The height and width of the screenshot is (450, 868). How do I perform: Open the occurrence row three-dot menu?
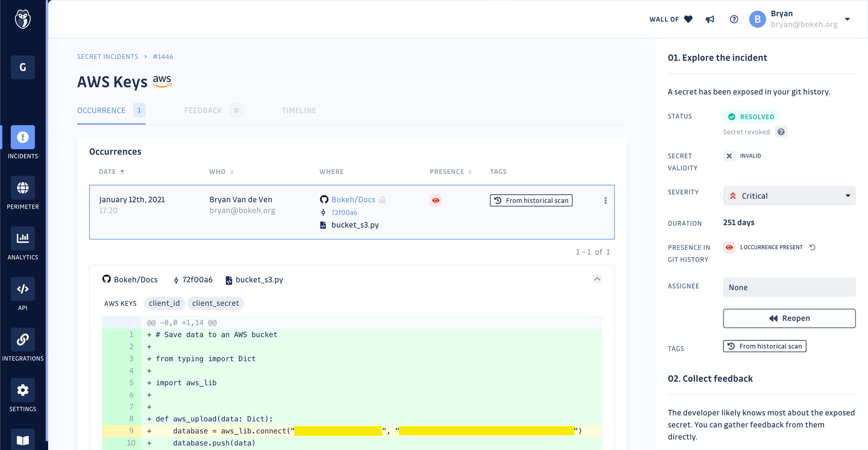click(605, 200)
